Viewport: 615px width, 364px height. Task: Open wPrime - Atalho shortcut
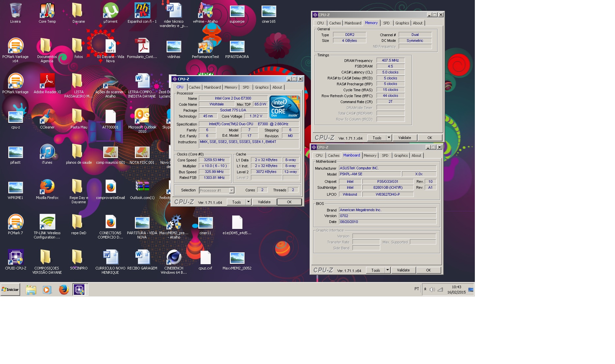[205, 13]
